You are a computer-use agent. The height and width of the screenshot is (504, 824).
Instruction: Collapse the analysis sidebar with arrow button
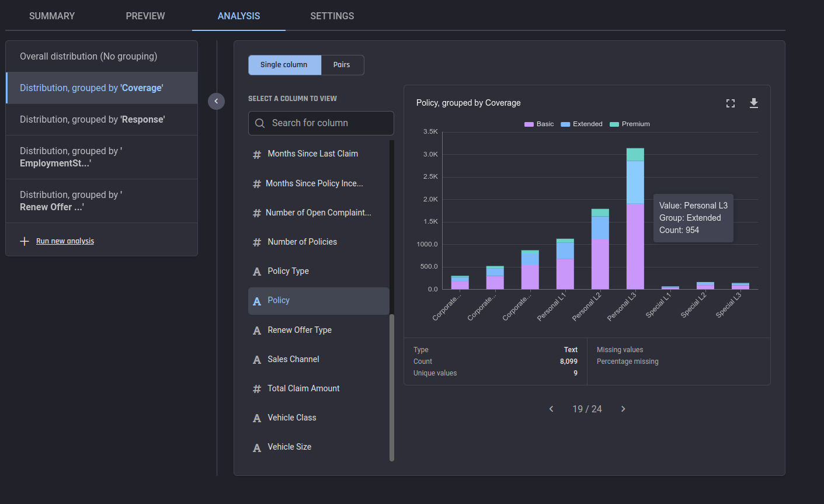[216, 101]
